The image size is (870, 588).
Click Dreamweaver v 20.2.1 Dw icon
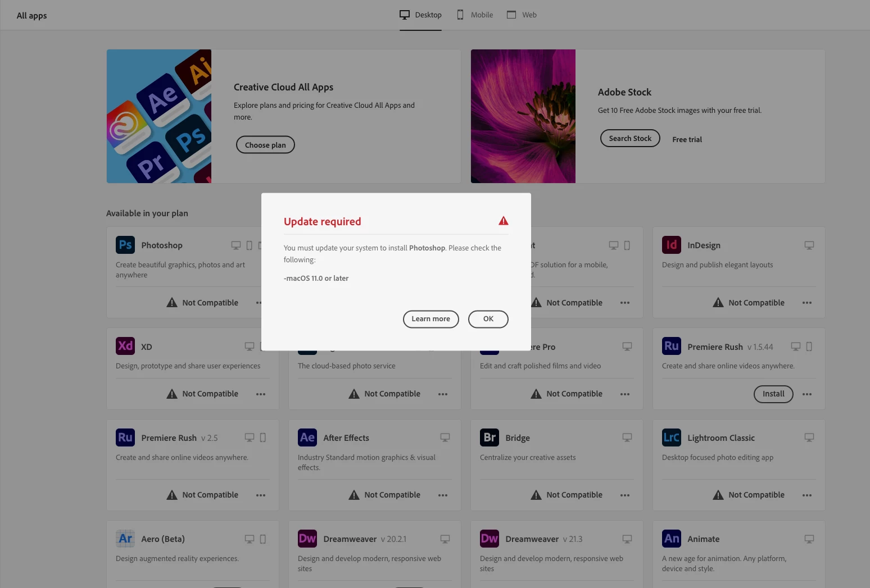pyautogui.click(x=307, y=539)
